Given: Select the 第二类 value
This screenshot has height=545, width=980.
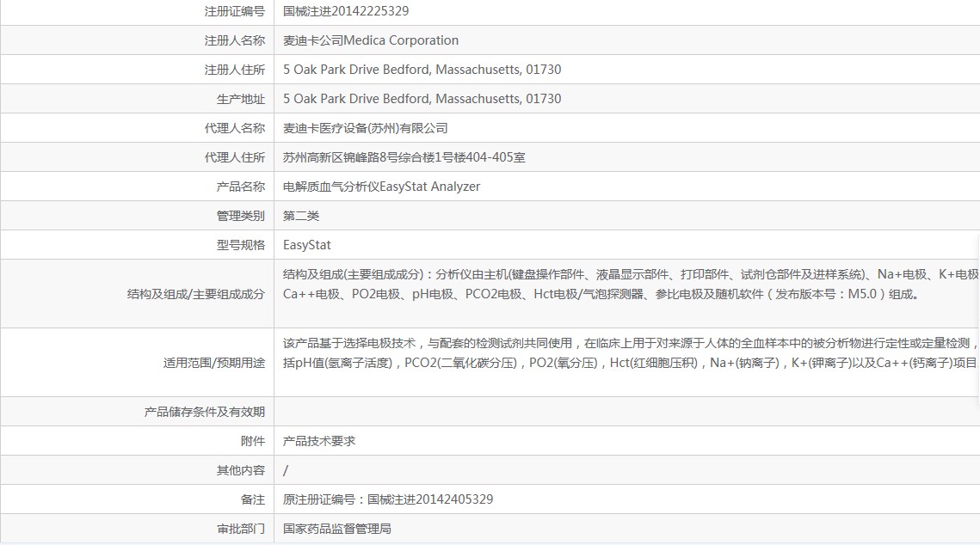Looking at the screenshot, I should click(300, 216).
